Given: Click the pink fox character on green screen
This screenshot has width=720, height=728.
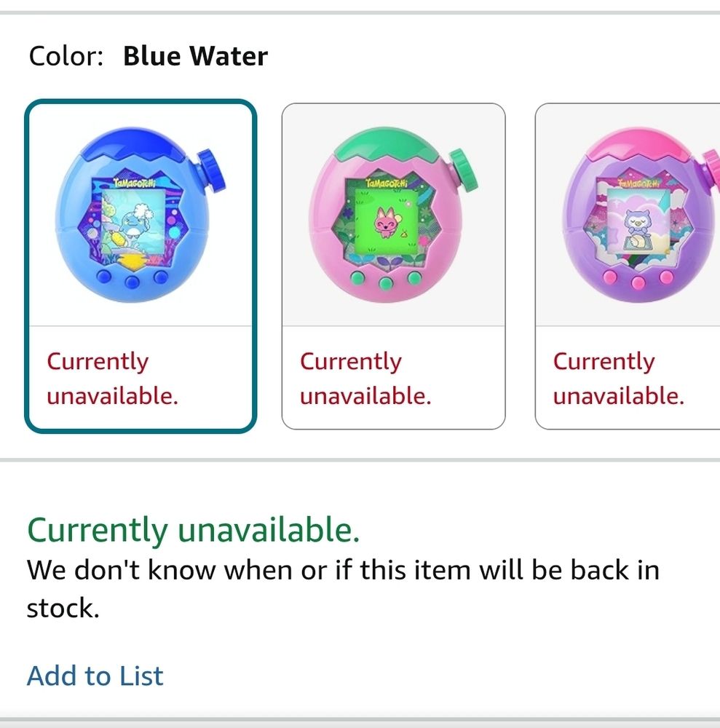Looking at the screenshot, I should (385, 223).
